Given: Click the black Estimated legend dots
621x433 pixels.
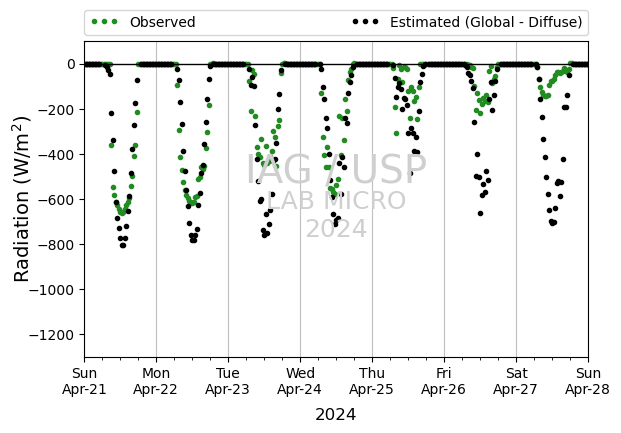Looking at the screenshot, I should coord(365,22).
